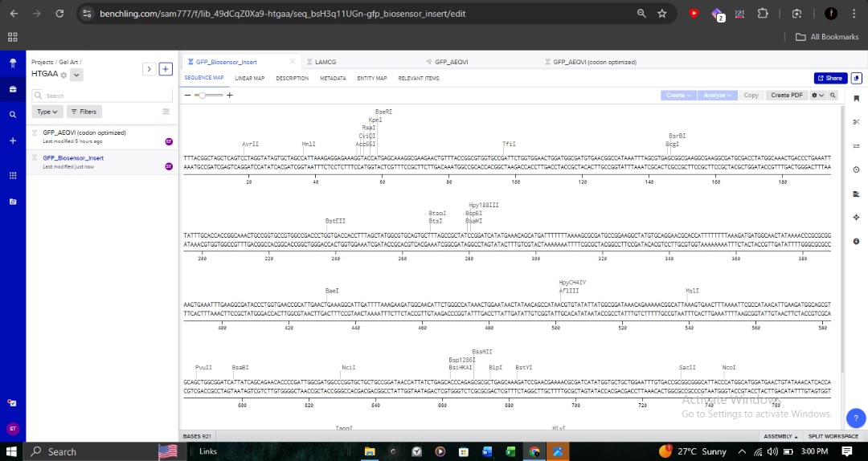Expand the HTGAA project dropdown arrow
Viewport: 868px width, 461px height.
[76, 75]
